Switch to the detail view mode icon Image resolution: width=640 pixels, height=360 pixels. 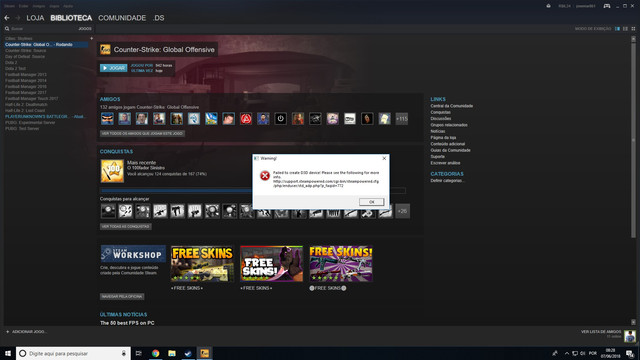coord(617,29)
